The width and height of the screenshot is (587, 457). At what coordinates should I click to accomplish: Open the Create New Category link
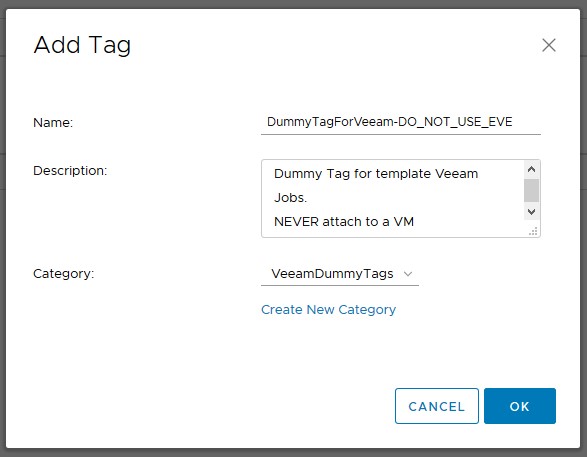tap(328, 310)
